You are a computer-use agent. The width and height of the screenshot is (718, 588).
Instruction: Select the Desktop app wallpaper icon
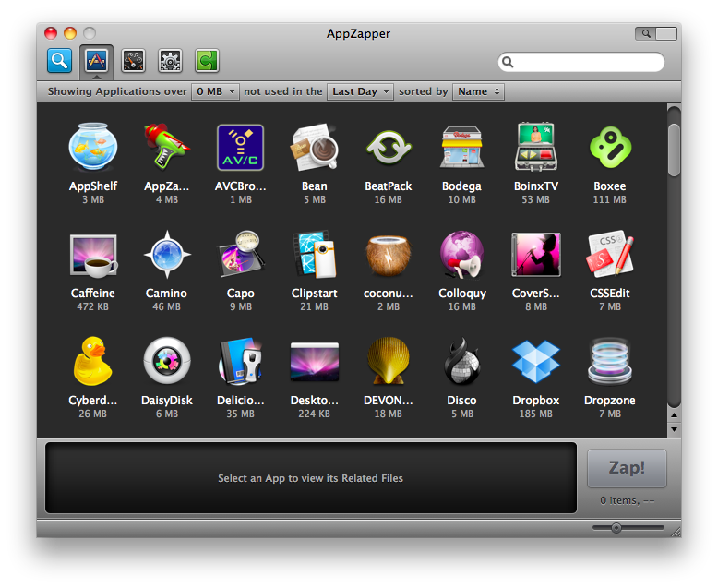pos(314,362)
